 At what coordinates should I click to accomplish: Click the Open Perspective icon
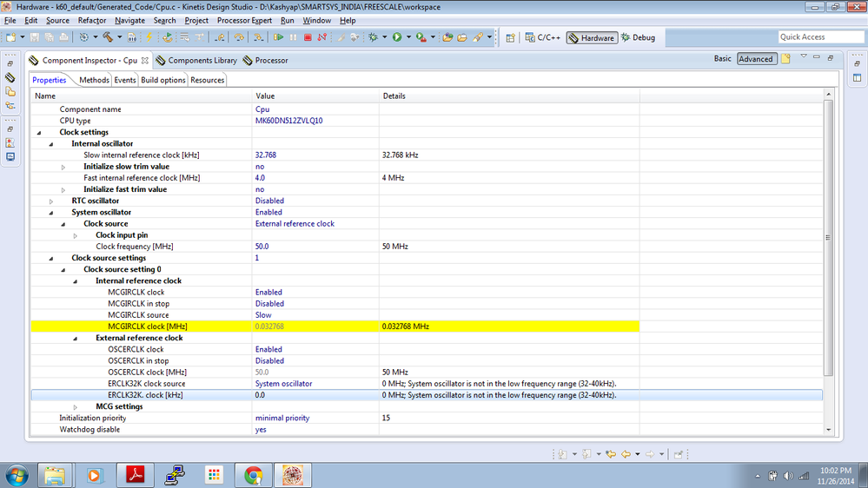coord(510,37)
